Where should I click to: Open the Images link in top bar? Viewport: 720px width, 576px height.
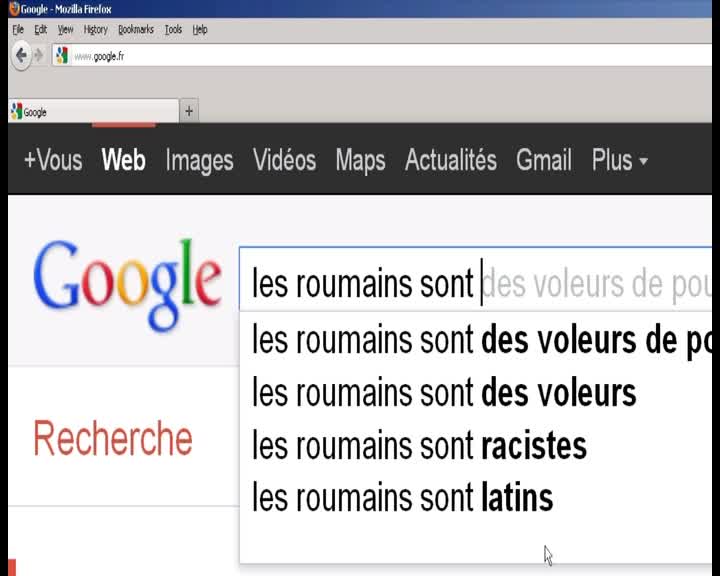(199, 161)
